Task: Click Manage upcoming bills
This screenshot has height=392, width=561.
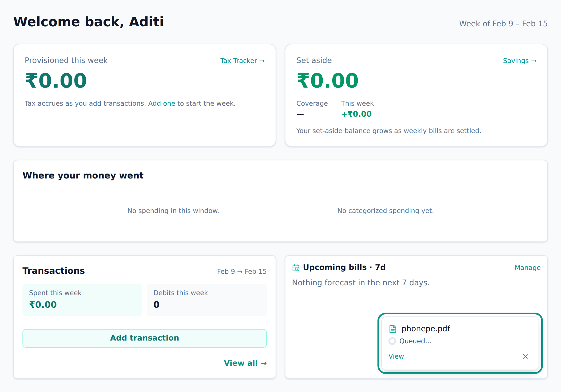Action: tap(528, 268)
